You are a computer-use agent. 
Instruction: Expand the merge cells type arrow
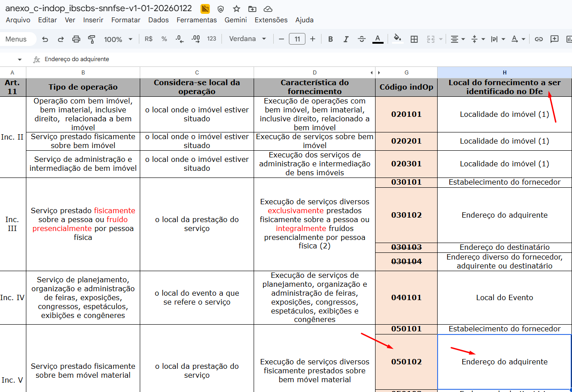pos(441,39)
